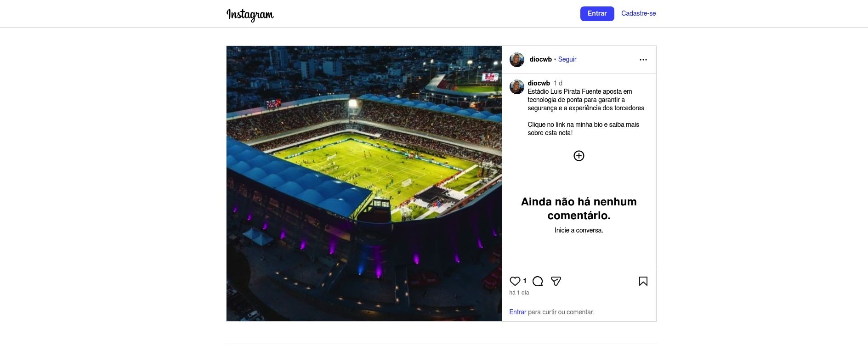Follow diocwb using the Seguir link
The height and width of the screenshot is (363, 868).
[567, 59]
